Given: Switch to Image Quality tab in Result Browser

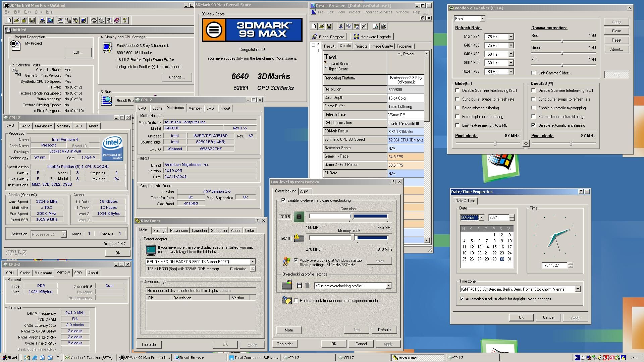Looking at the screenshot, I should point(382,46).
